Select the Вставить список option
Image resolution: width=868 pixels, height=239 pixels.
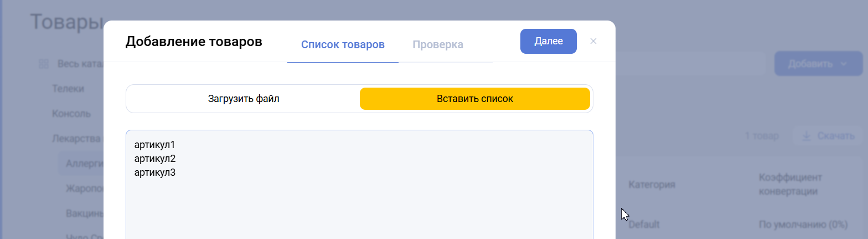(474, 99)
